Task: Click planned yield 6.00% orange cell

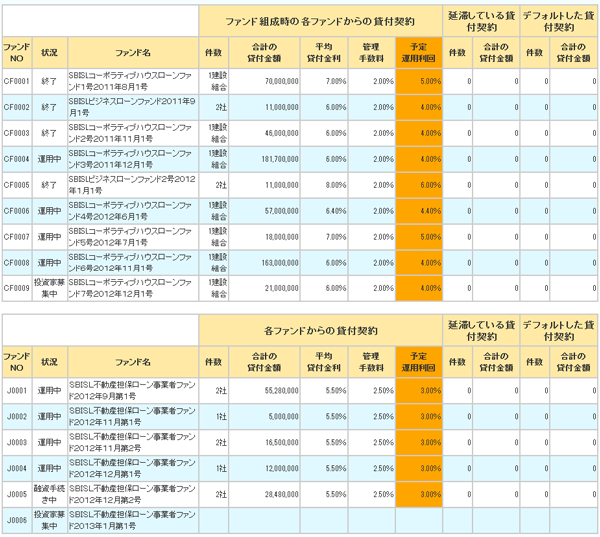Action: pos(419,185)
